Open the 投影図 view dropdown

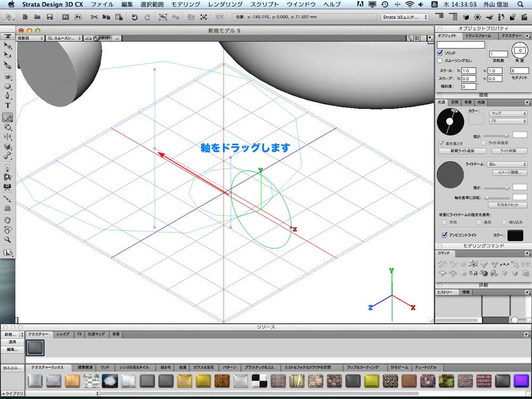(x=30, y=38)
